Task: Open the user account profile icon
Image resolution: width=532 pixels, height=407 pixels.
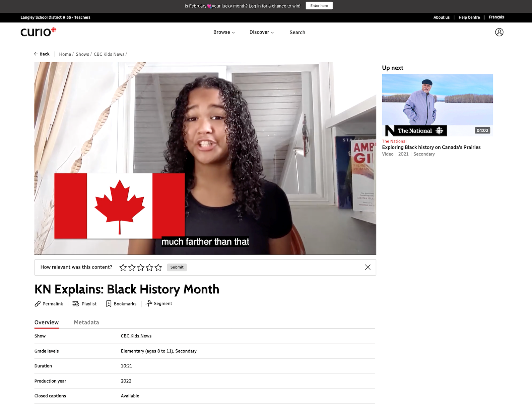Action: pos(499,32)
